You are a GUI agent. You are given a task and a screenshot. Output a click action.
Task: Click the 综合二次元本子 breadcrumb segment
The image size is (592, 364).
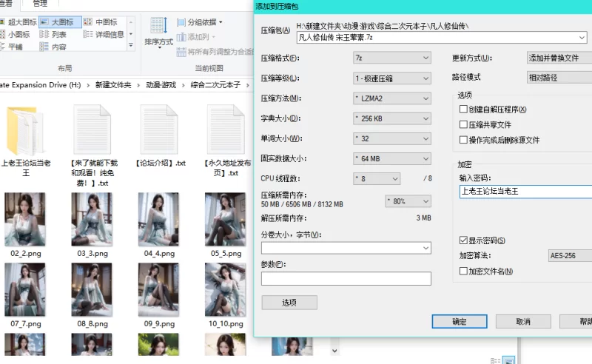(215, 85)
